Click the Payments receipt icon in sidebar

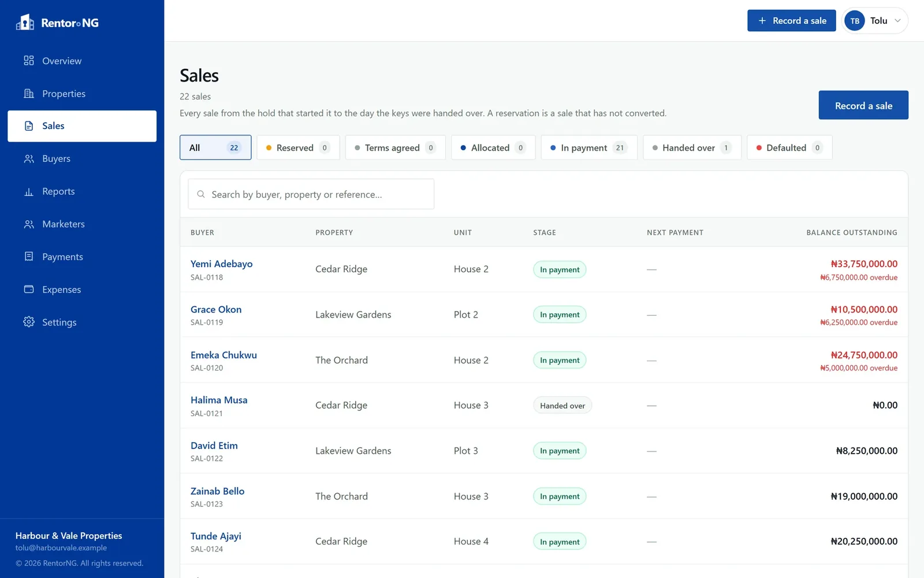(29, 257)
